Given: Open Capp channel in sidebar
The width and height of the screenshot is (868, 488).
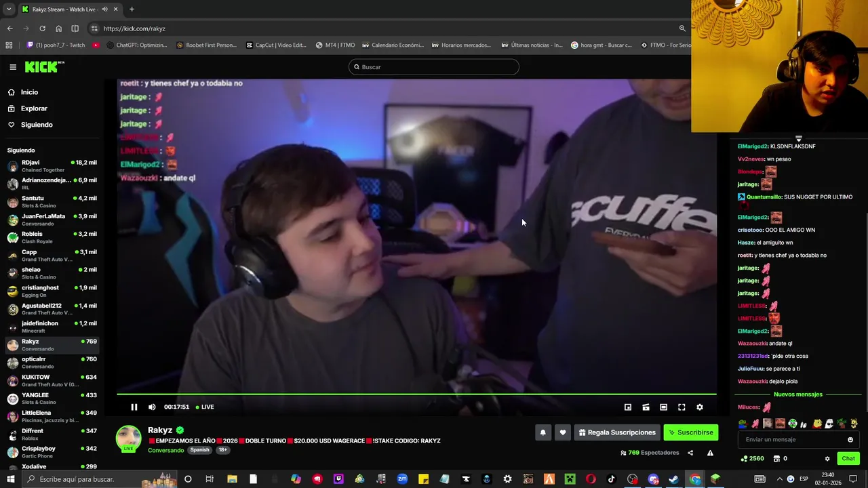Looking at the screenshot, I should [x=52, y=256].
